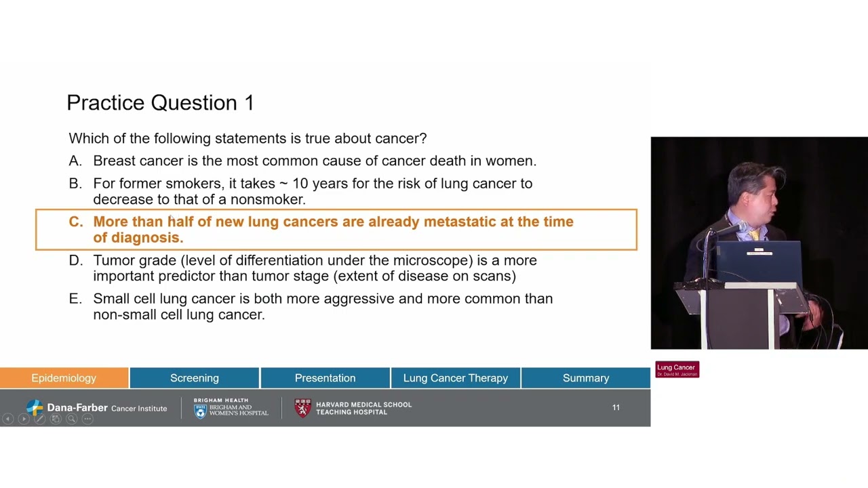
Task: Select answer E about small cell lung cancer
Action: pyautogui.click(x=311, y=306)
